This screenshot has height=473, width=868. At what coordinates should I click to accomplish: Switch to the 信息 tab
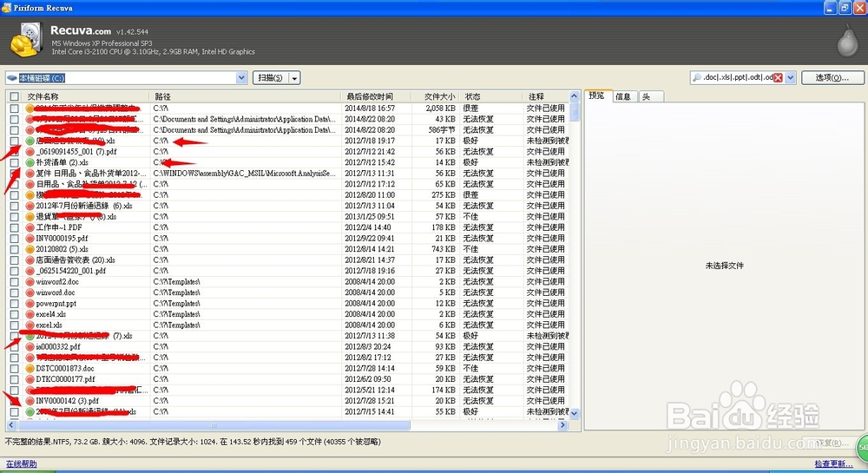click(624, 96)
